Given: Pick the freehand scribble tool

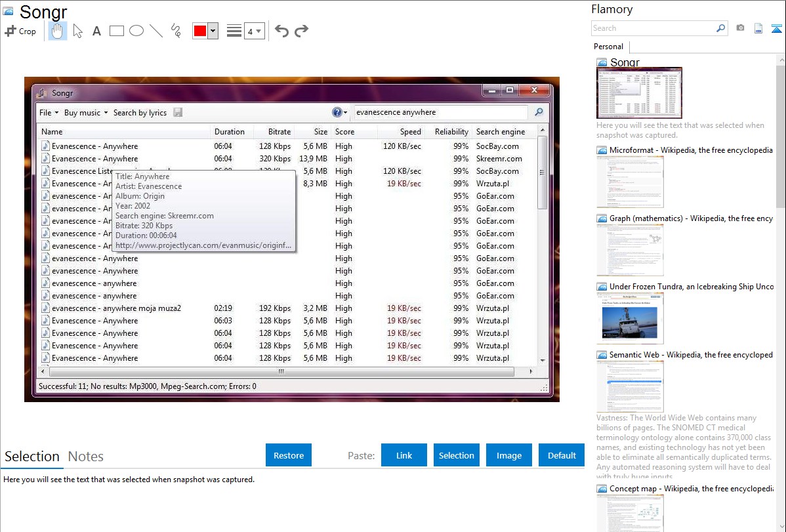Looking at the screenshot, I should pos(176,31).
